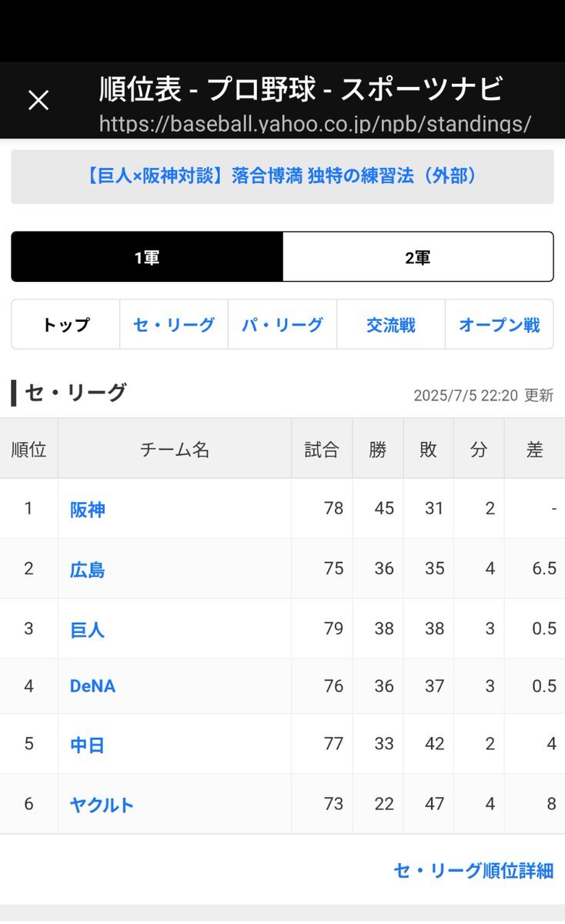Image resolution: width=565 pixels, height=924 pixels.
Task: Switch to the 2軍 toggle
Action: click(x=418, y=257)
